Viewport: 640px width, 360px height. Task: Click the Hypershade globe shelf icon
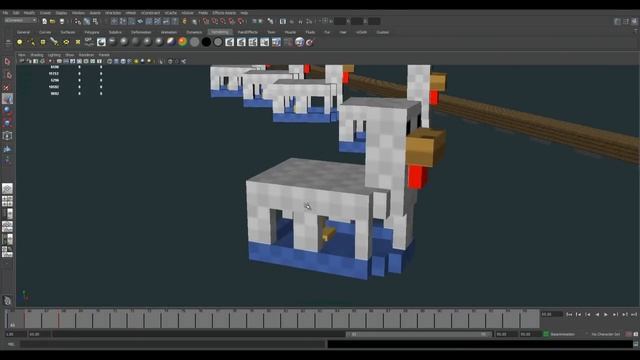tap(300, 42)
